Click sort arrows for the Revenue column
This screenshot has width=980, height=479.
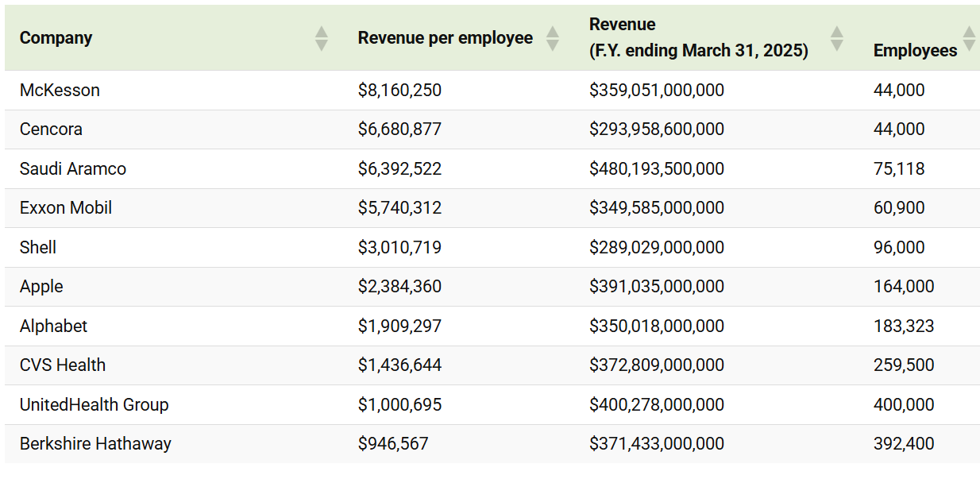click(x=836, y=38)
